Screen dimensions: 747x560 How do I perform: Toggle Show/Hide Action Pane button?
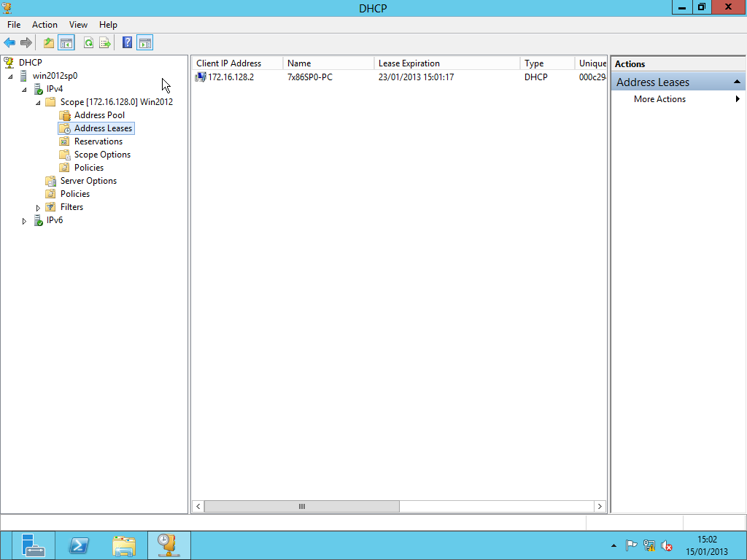(x=144, y=43)
